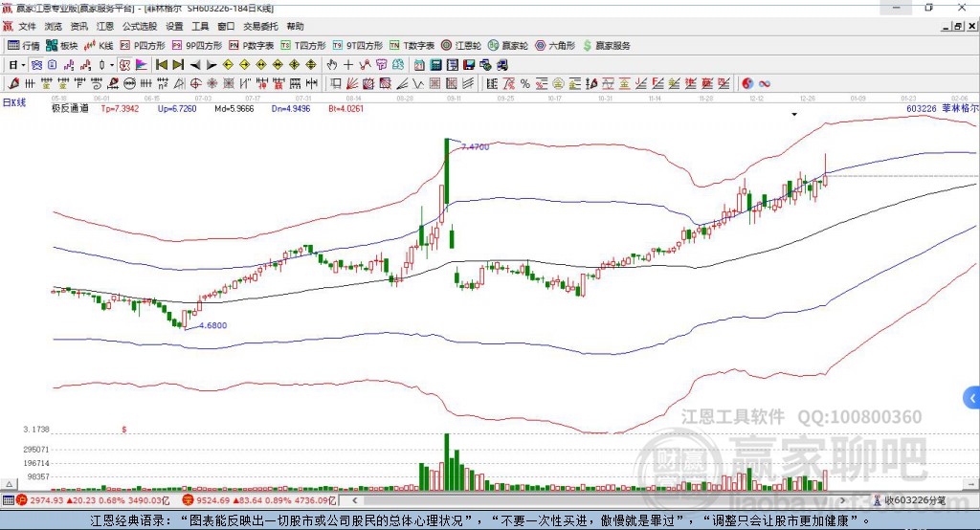Open the 帮助 menu
Image resolution: width=980 pixels, height=530 pixels.
295,26
